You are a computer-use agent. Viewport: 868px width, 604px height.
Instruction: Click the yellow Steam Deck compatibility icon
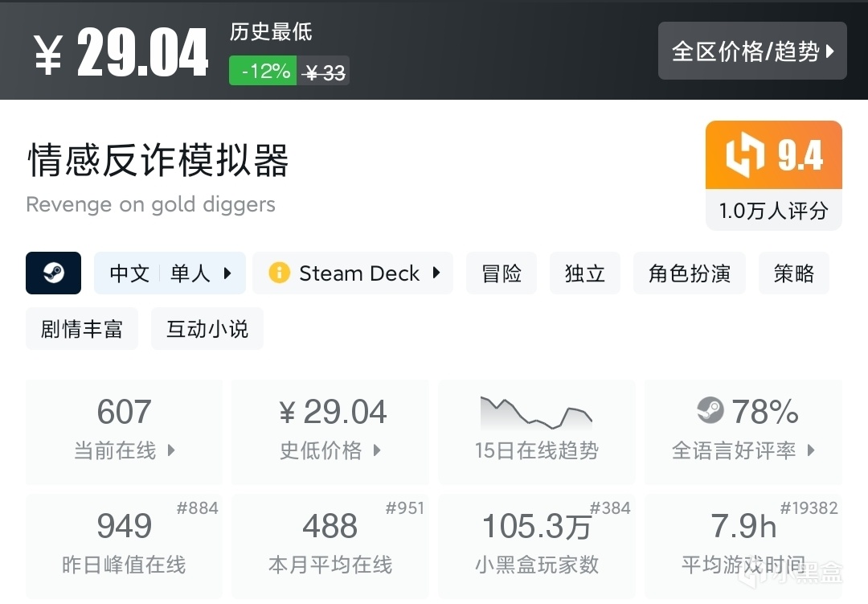coord(279,273)
